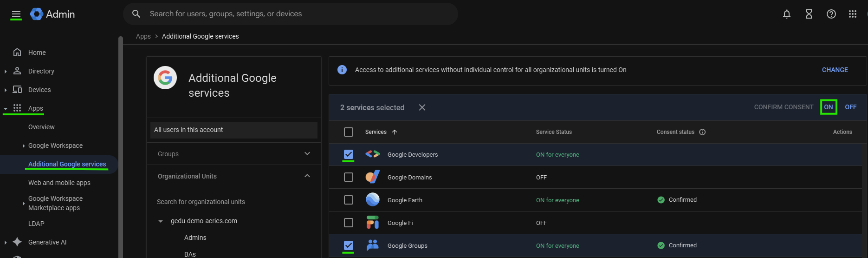The height and width of the screenshot is (258, 868).
Task: Click the Generative AI sparkle icon
Action: [17, 242]
